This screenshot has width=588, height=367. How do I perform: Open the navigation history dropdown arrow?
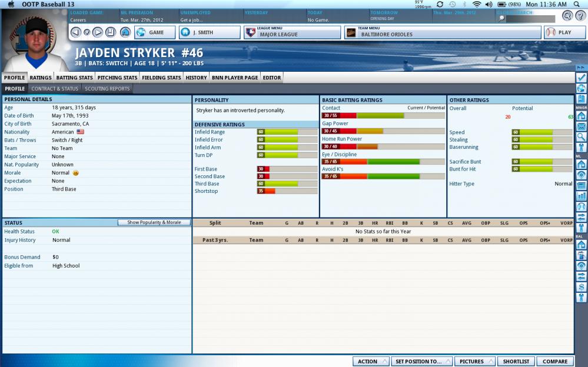pos(87,32)
